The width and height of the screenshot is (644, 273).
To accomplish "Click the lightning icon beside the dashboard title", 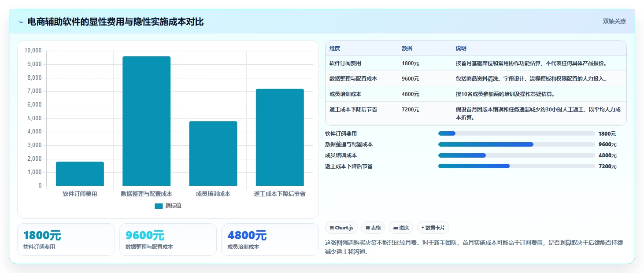I will [21, 22].
